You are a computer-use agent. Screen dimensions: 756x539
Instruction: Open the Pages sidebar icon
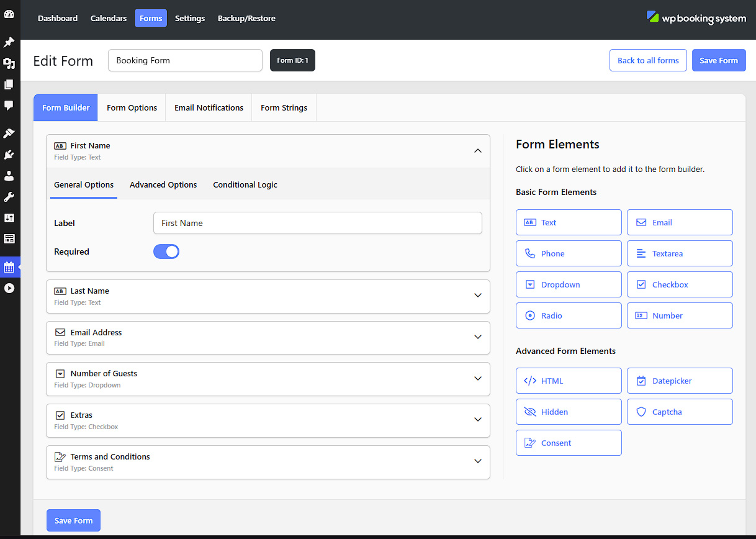(9, 84)
